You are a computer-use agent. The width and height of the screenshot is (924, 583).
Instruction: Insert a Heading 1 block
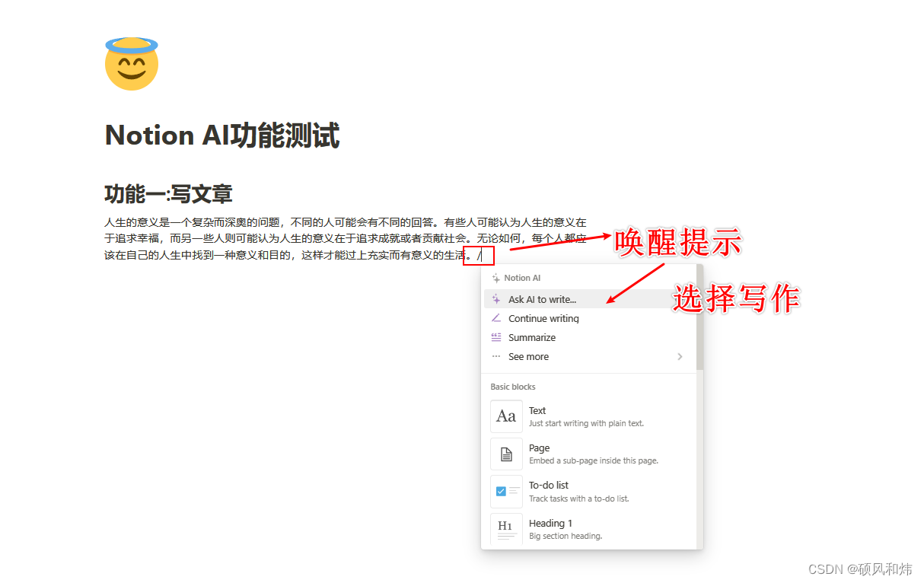point(589,529)
